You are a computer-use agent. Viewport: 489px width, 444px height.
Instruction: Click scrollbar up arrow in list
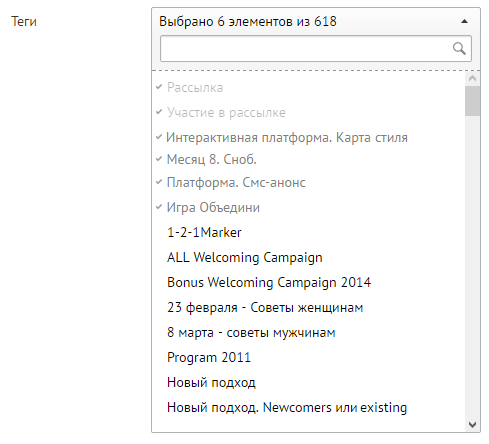coord(472,79)
